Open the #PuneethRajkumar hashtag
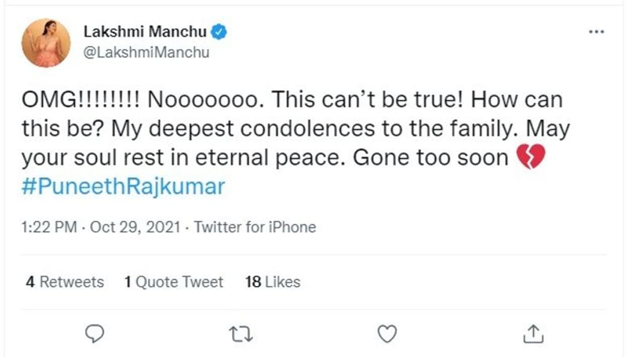Viewport: 644px width, 357px height. 123,187
